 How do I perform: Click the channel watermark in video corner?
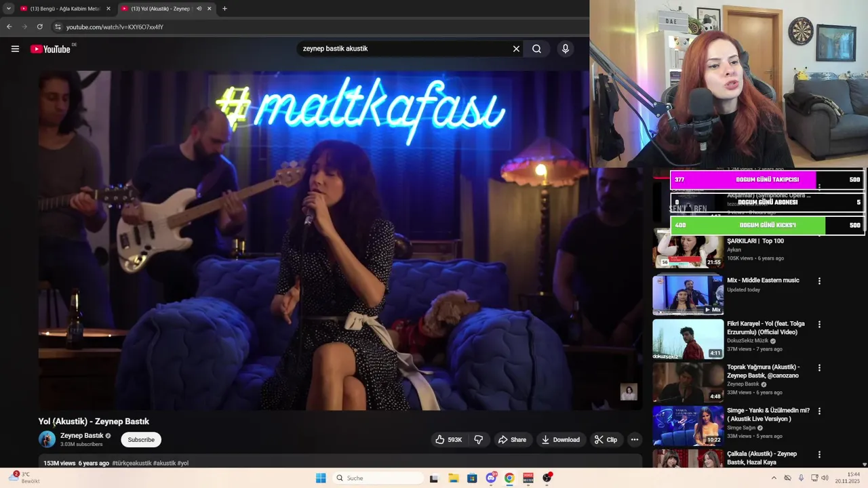coord(629,392)
